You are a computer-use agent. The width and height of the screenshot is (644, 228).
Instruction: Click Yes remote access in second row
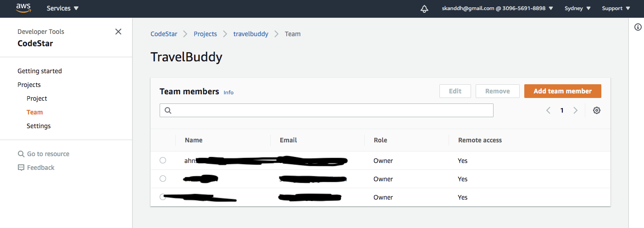[462, 179]
